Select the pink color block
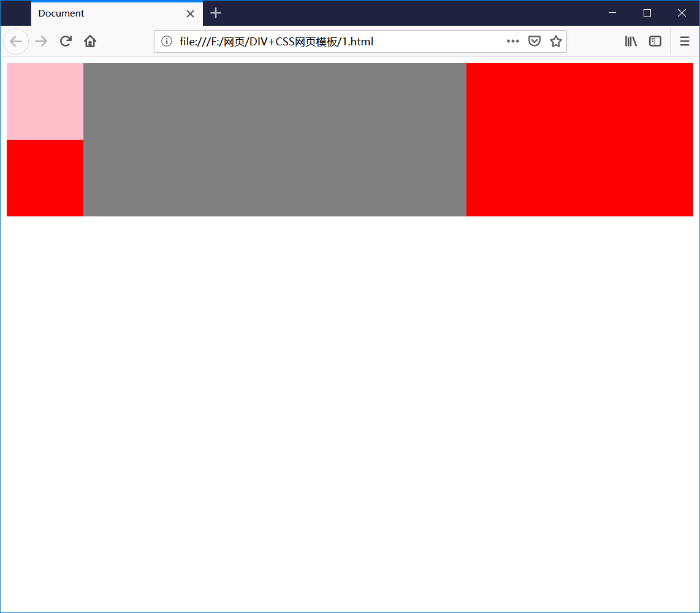Screen dimensions: 700x613 point(45,101)
